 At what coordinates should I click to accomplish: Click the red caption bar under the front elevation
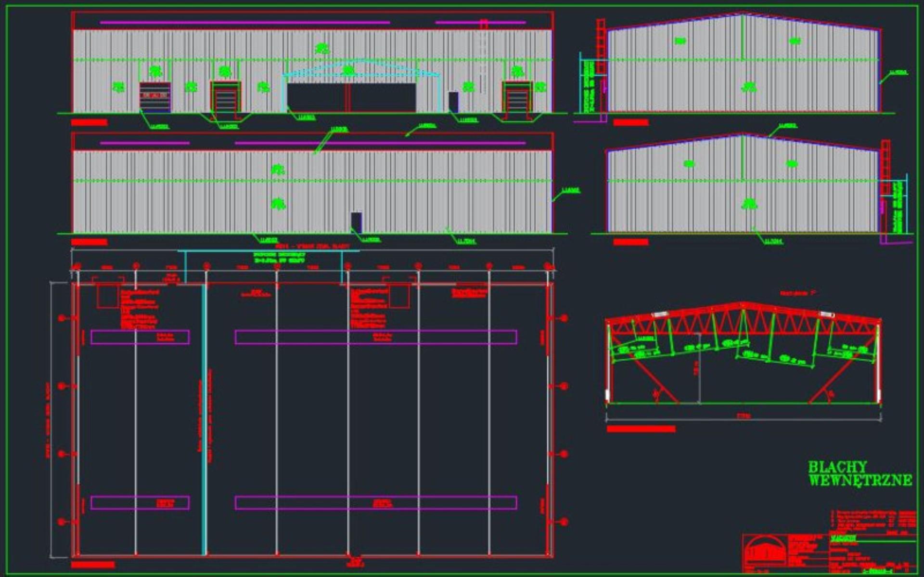[89, 122]
